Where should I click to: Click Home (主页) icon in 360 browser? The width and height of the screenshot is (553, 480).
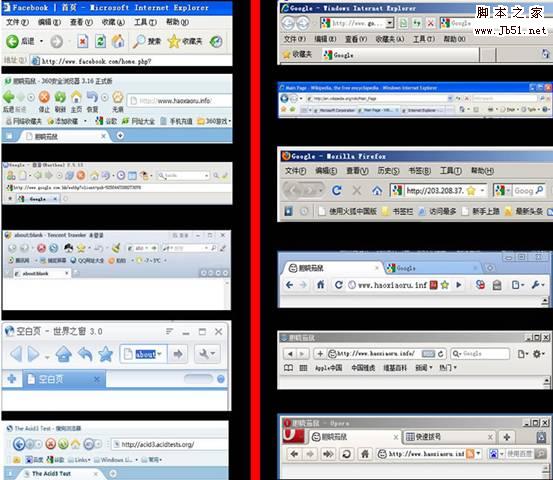(76, 97)
